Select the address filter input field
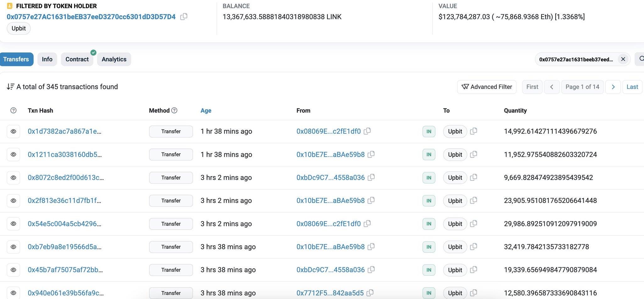This screenshot has height=299, width=644. tap(576, 59)
